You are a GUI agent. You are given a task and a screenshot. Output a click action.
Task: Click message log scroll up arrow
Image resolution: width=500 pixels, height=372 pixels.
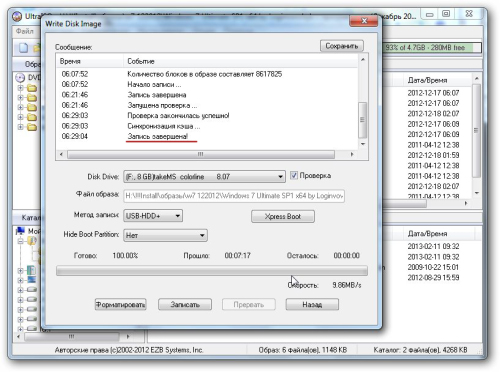(363, 59)
